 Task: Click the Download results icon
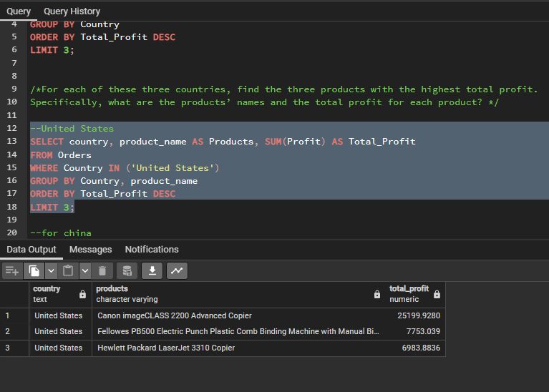tap(152, 271)
